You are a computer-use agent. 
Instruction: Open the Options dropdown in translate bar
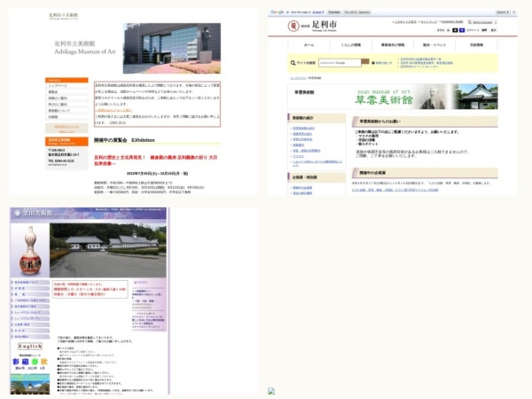503,12
